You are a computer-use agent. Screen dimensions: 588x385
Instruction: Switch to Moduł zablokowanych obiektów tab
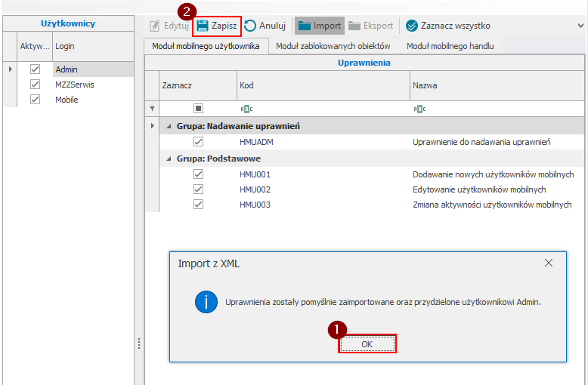click(x=333, y=46)
